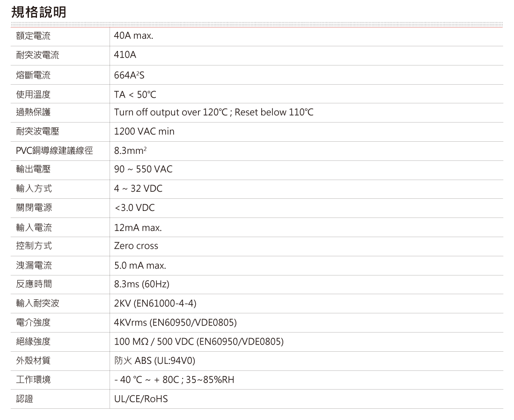
Task: Select the 40A max. rated current value
Action: [x=133, y=36]
